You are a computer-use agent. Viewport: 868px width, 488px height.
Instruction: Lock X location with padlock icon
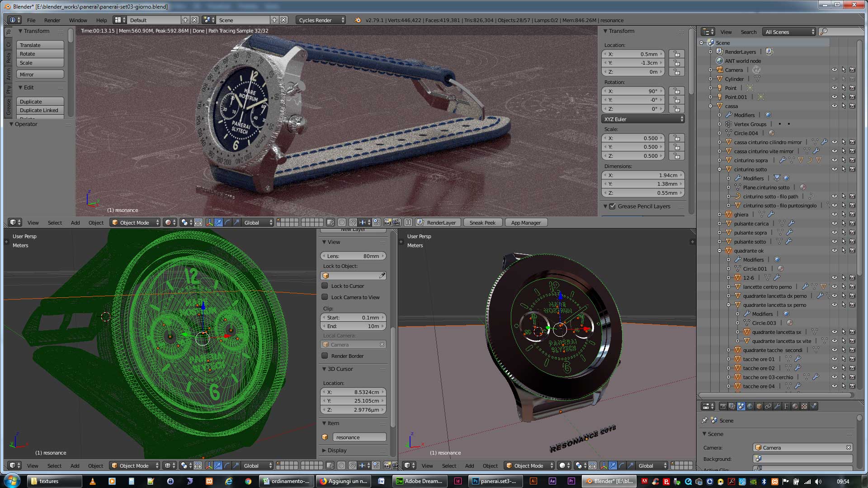[x=676, y=54]
